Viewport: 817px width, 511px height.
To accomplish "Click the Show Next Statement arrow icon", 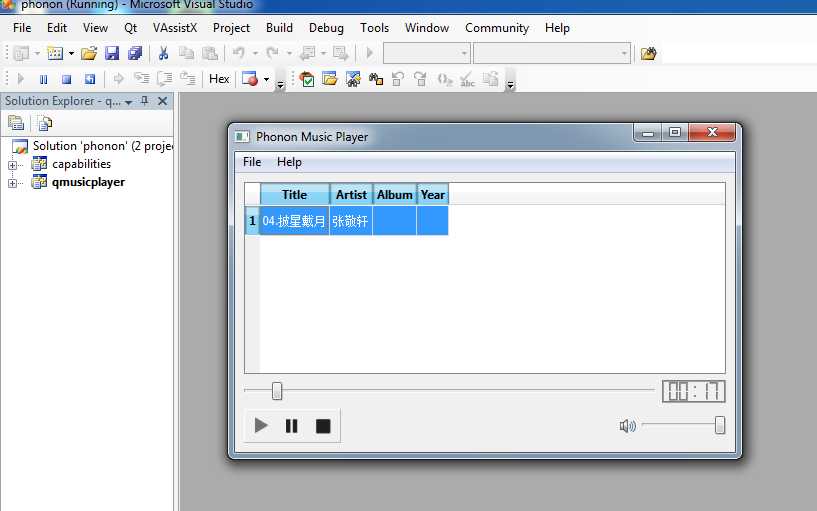I will 118,79.
